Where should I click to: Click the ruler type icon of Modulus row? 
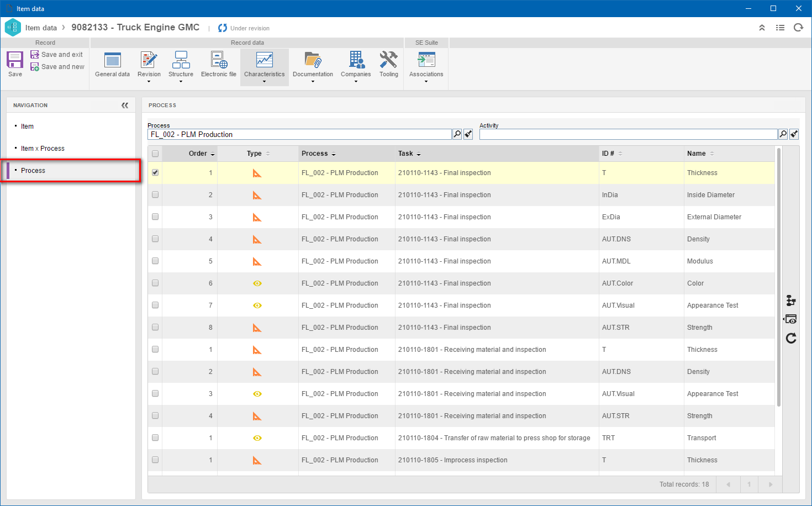coord(257,261)
